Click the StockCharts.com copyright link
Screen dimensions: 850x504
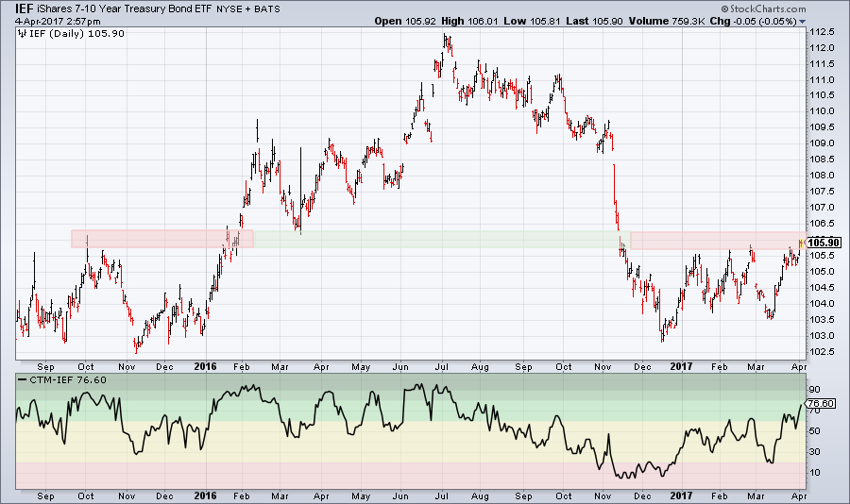763,8
